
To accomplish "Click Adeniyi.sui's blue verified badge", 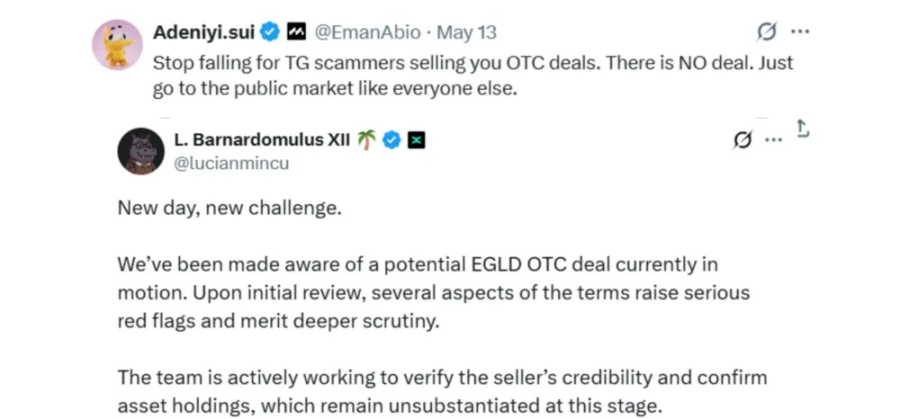I will coord(270,33).
